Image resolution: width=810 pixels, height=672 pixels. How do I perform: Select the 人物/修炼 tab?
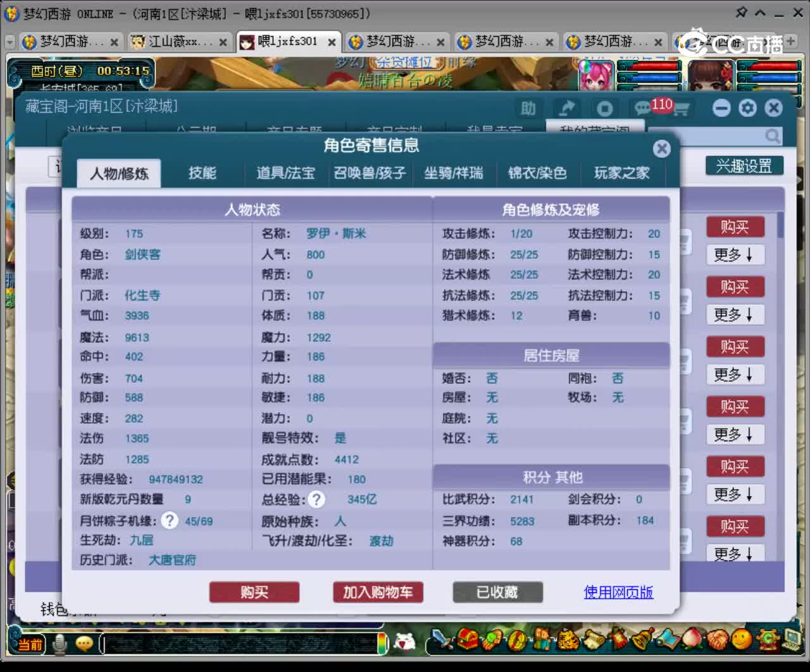coord(119,173)
